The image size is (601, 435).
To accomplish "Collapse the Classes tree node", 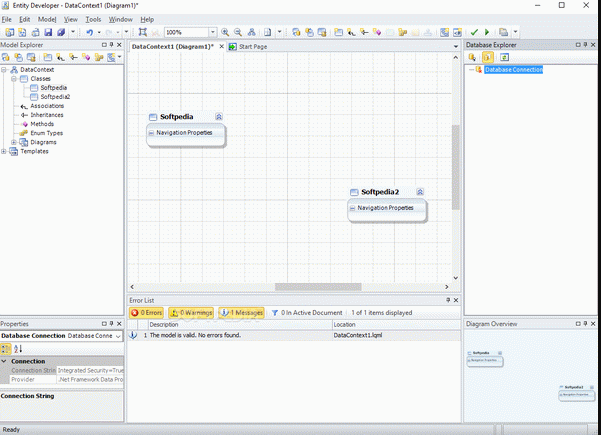I will click(14, 79).
